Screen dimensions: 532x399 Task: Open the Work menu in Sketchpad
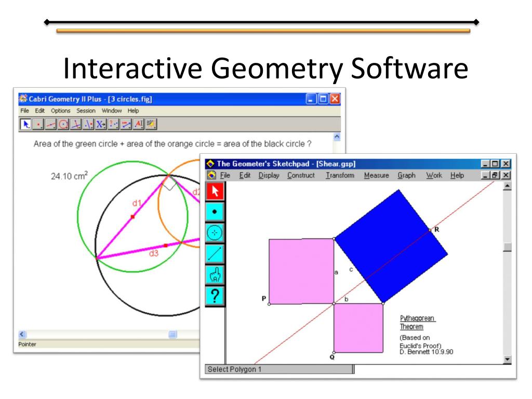(434, 175)
